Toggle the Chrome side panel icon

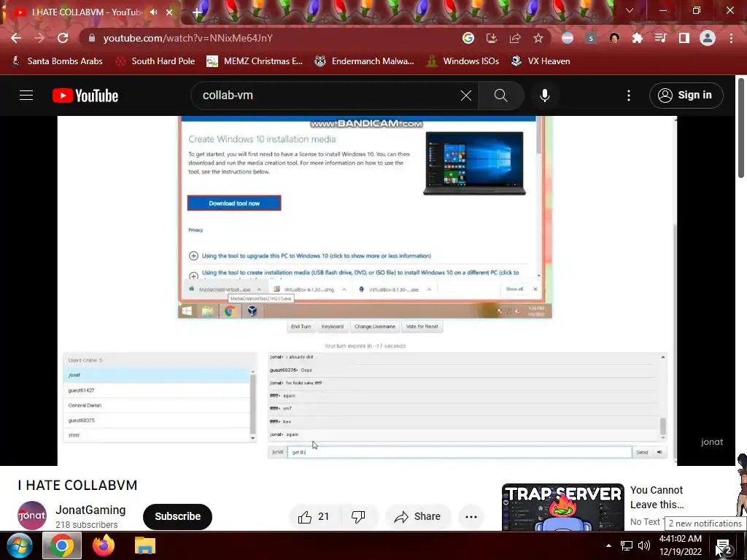click(684, 38)
